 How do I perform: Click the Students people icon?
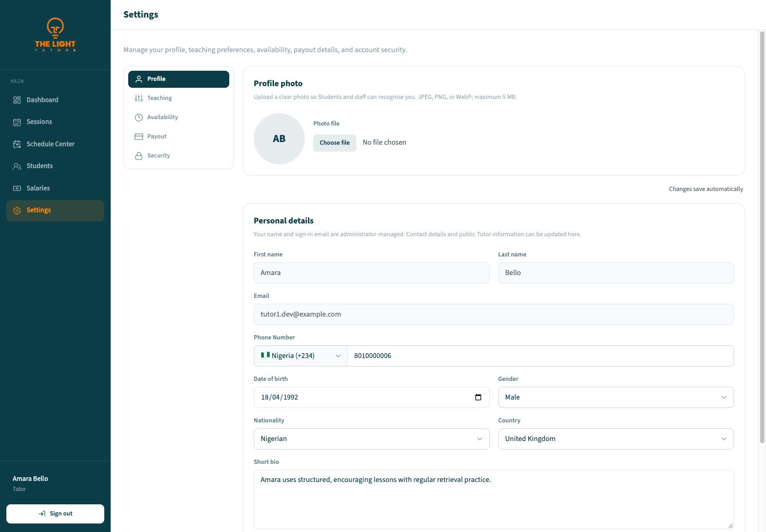[x=17, y=166]
